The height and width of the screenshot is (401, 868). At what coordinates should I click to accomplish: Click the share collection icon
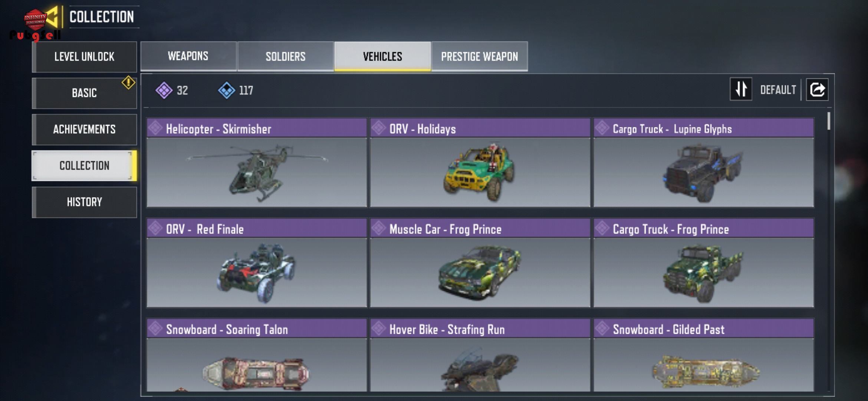point(817,89)
